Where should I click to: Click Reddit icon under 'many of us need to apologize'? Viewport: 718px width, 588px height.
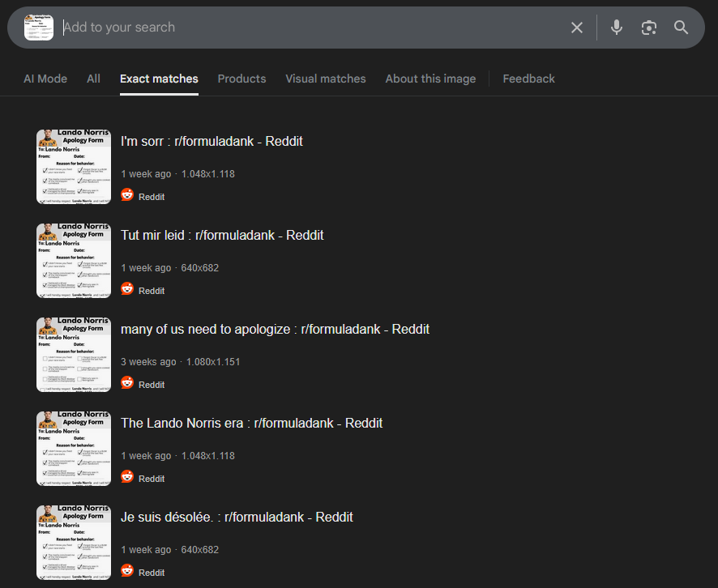pos(127,382)
